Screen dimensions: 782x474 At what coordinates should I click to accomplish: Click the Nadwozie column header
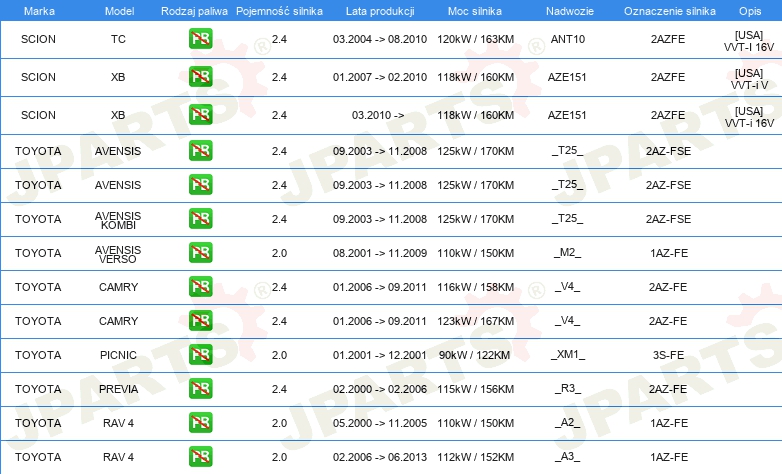click(570, 11)
